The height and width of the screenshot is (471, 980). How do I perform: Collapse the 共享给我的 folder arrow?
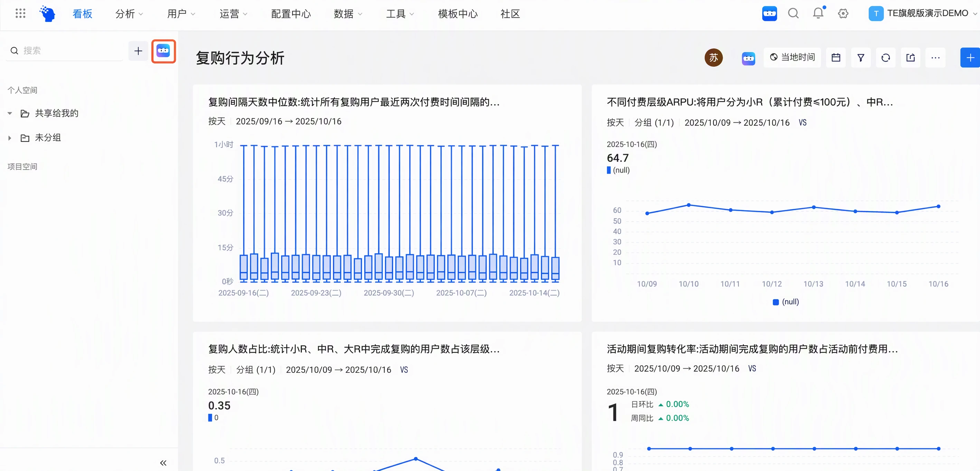(x=10, y=113)
